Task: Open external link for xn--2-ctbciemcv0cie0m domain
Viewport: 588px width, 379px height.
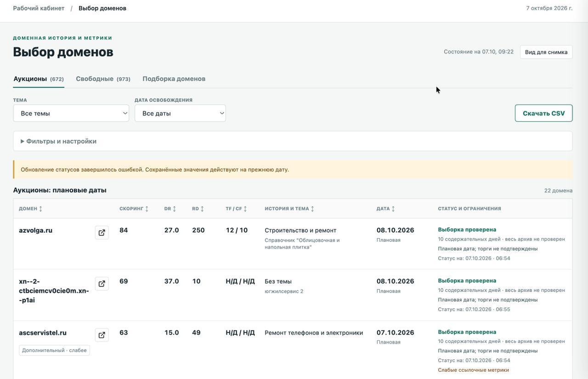Action: coord(102,284)
